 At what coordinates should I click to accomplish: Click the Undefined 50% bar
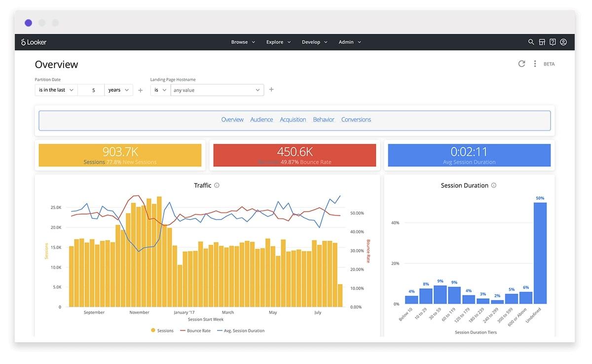[x=540, y=253]
